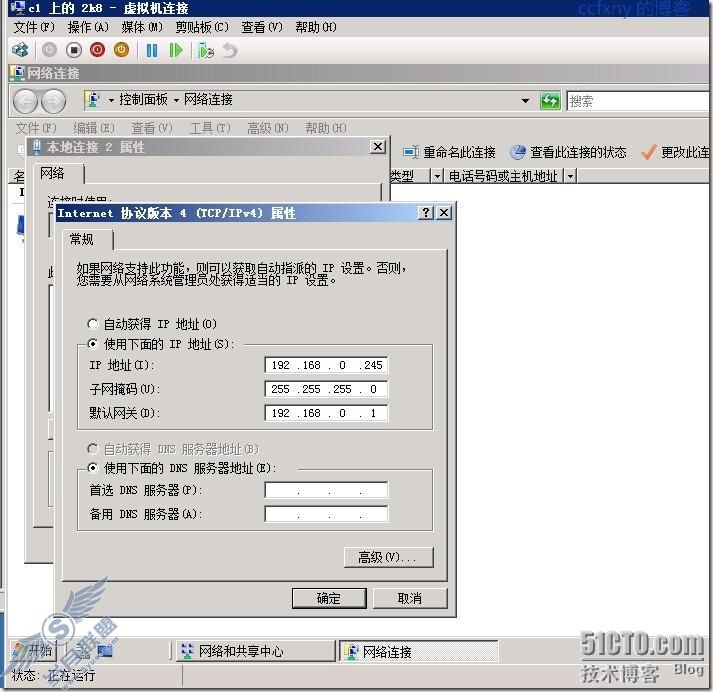This screenshot has height=692, width=713.
Task: Click the address bar network icon
Action: point(93,100)
